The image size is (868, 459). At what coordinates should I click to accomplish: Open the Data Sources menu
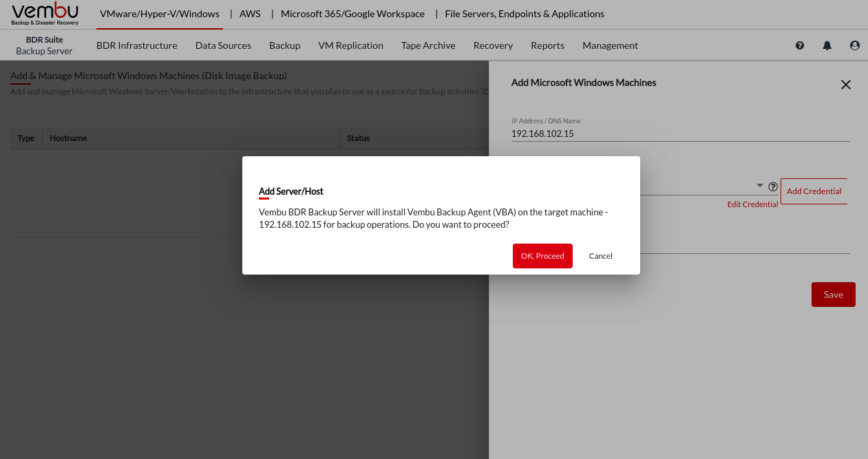coord(223,45)
